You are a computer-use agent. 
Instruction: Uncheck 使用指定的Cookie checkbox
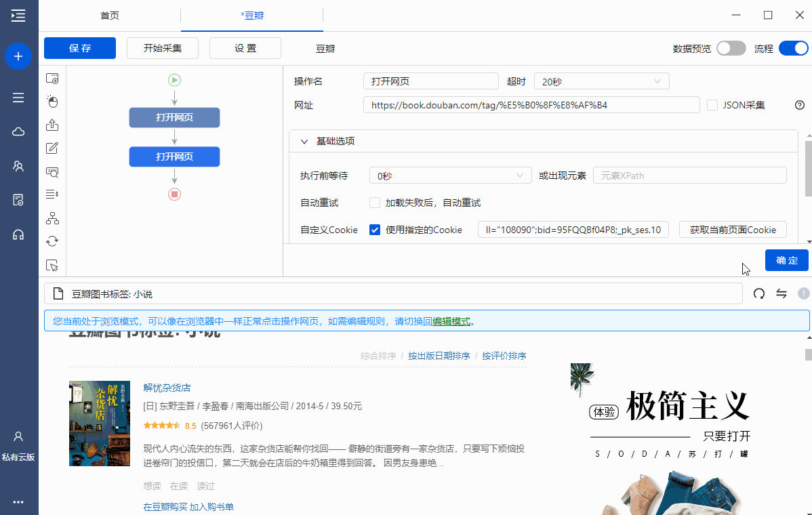(375, 230)
